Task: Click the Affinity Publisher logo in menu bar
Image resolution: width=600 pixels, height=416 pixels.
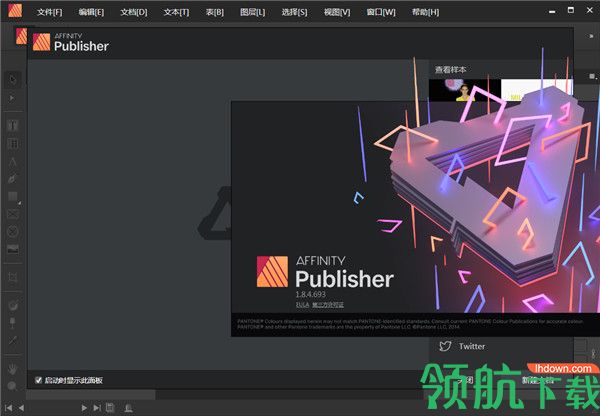Action: pos(15,10)
